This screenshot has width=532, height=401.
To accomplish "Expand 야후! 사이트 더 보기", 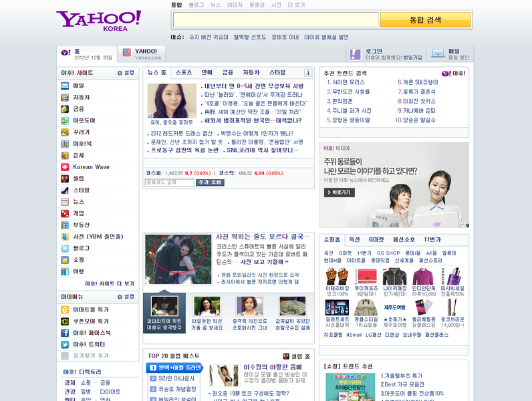I will tap(110, 283).
